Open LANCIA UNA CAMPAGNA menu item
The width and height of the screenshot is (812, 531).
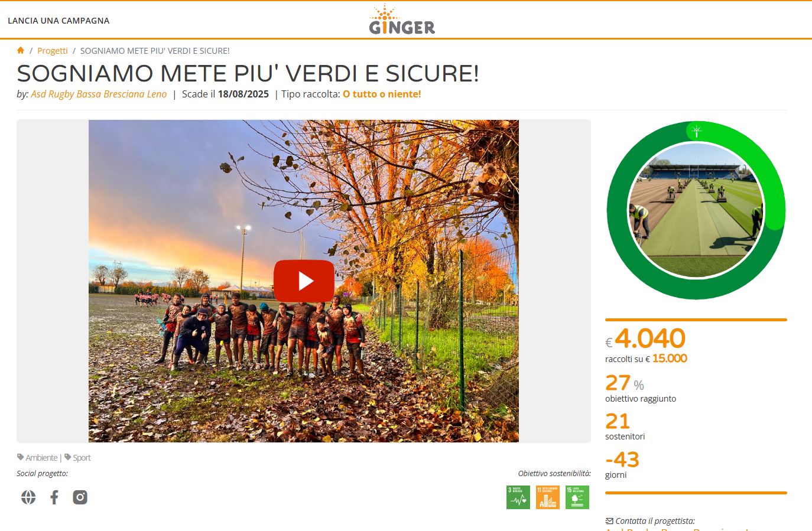coord(59,21)
